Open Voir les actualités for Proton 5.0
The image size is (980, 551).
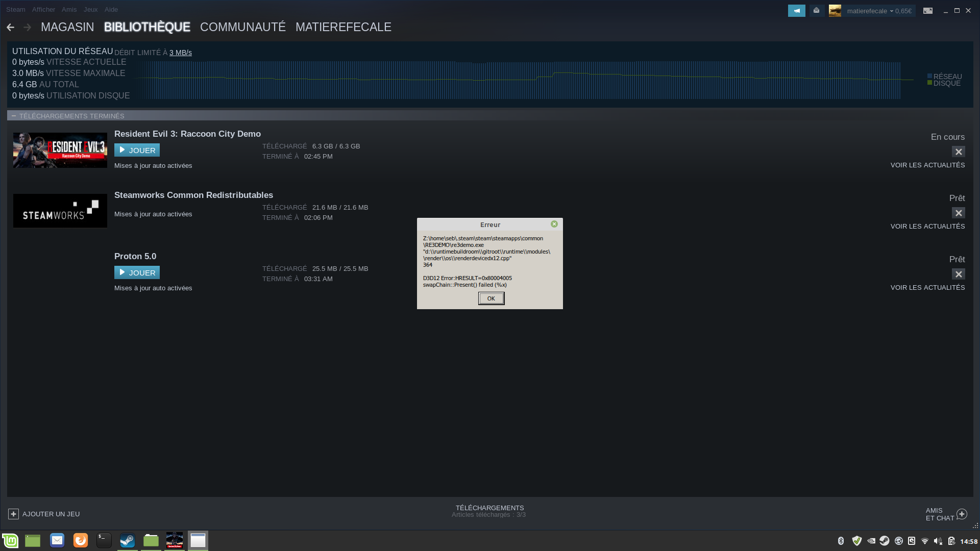[927, 287]
